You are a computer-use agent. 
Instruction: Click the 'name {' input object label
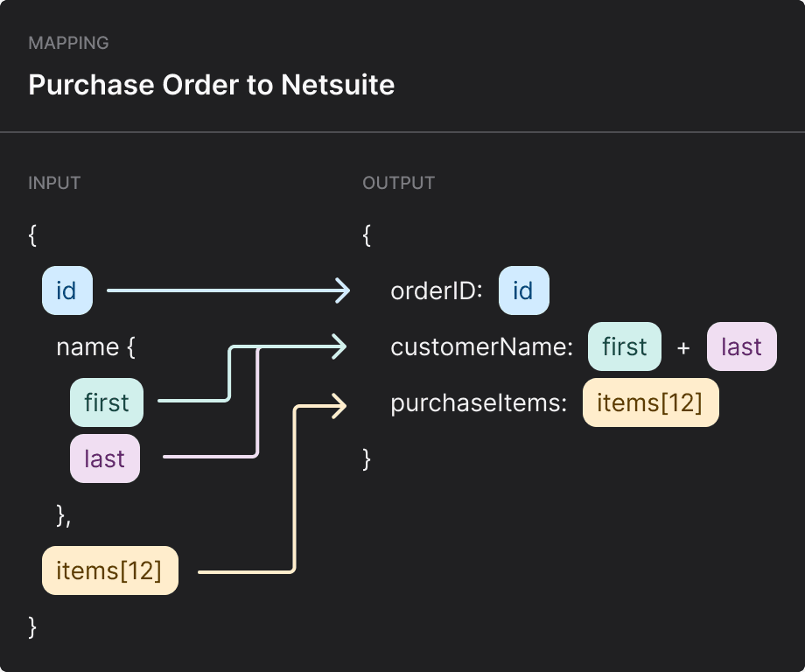[96, 347]
